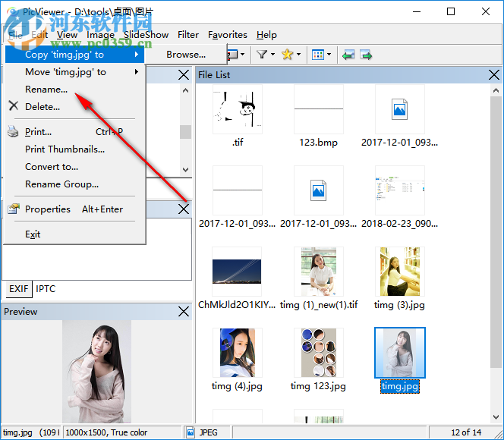The image size is (504, 440).
Task: Click '1000x1500, True color' in status bar
Action: (x=106, y=432)
